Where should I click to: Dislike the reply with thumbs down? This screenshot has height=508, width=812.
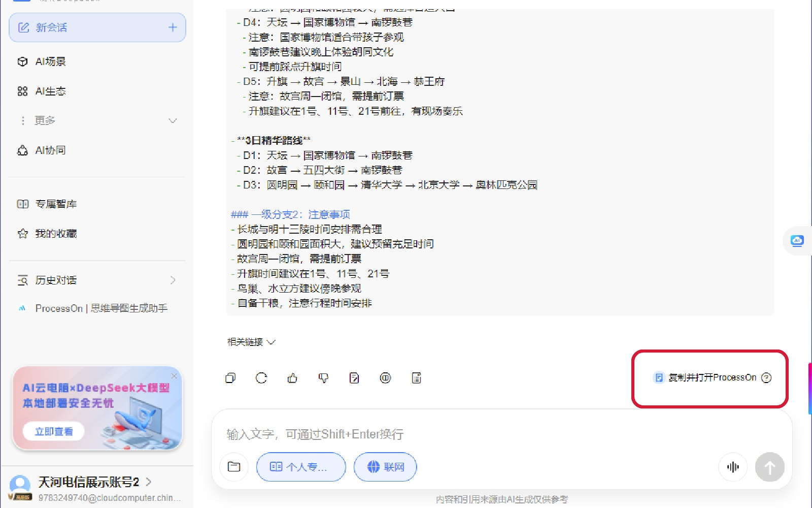point(323,378)
